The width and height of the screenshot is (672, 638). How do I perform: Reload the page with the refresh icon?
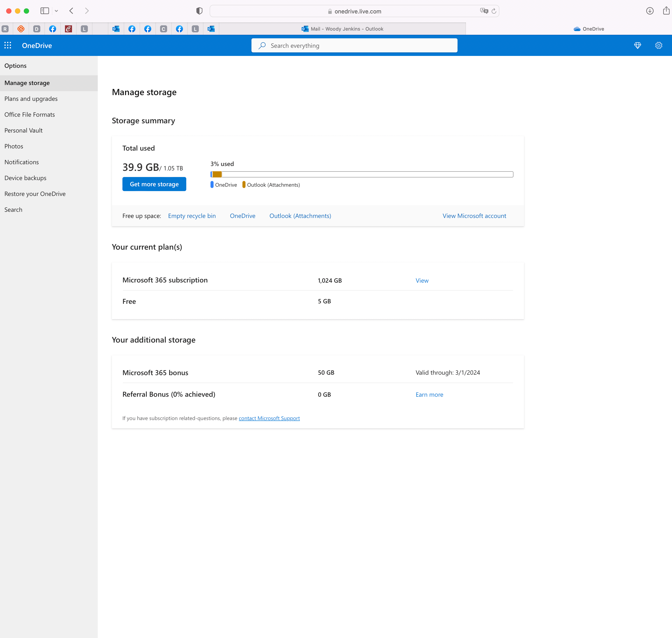pos(494,11)
